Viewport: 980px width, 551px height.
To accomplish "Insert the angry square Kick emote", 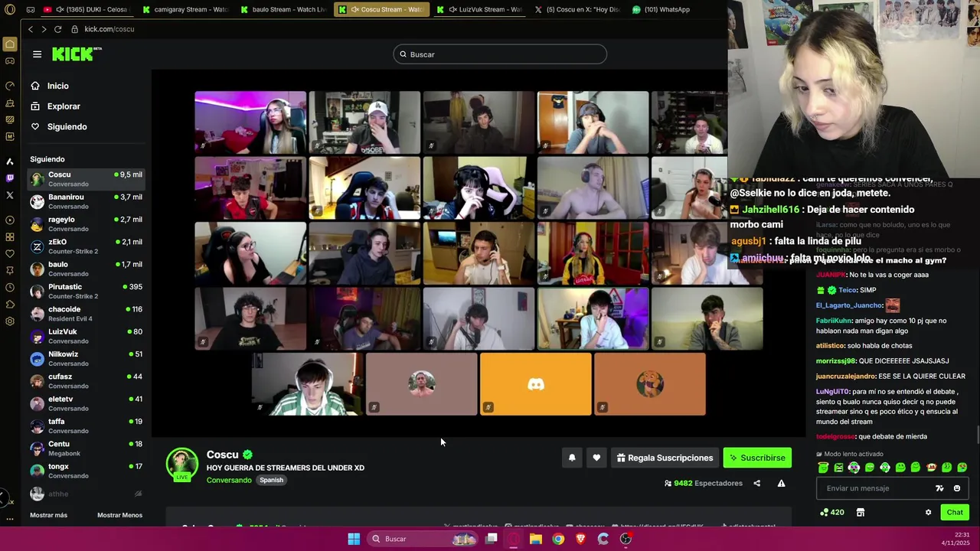I will click(x=838, y=468).
